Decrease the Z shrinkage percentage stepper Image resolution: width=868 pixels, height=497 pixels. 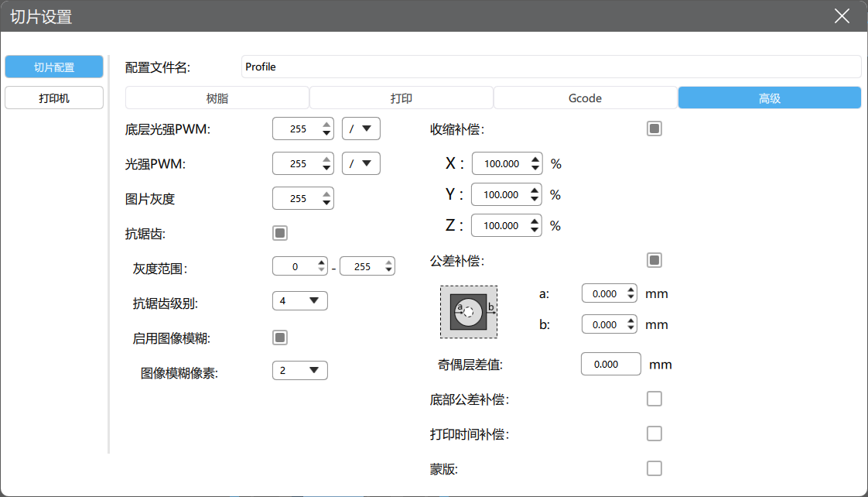click(535, 229)
